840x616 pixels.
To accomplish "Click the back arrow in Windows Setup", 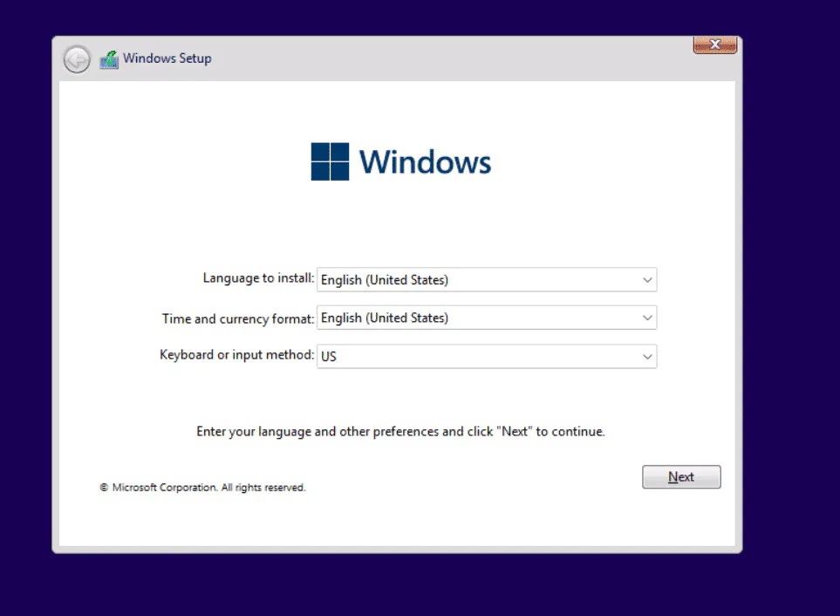I will point(77,59).
